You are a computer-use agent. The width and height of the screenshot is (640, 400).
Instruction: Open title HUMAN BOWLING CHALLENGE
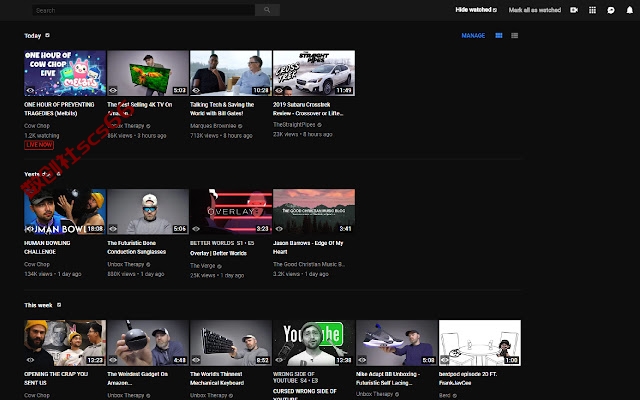(x=47, y=247)
